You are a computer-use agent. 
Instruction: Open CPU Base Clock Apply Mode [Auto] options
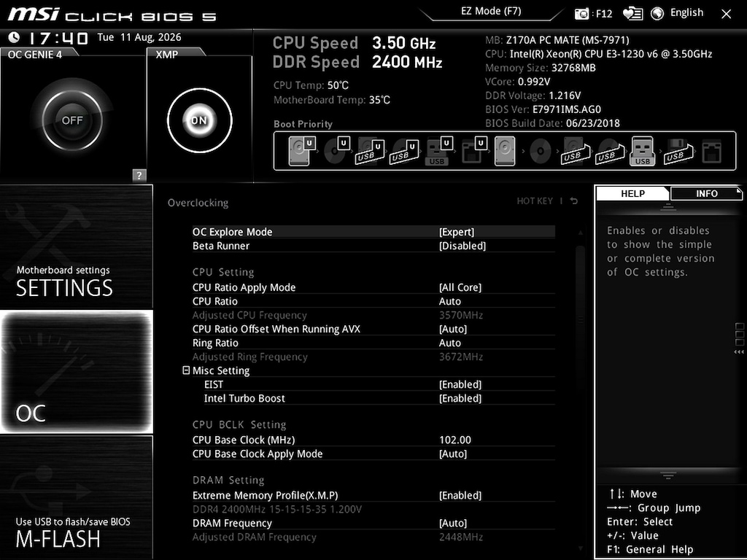tap(453, 454)
